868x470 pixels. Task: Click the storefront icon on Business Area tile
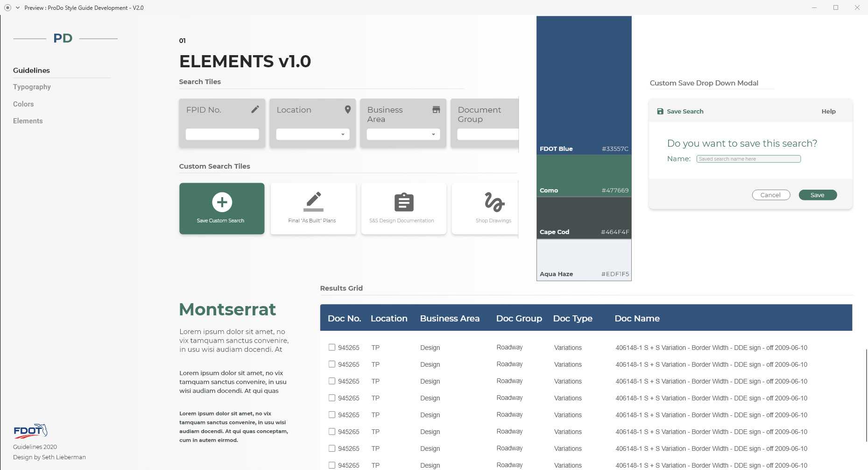(x=436, y=109)
